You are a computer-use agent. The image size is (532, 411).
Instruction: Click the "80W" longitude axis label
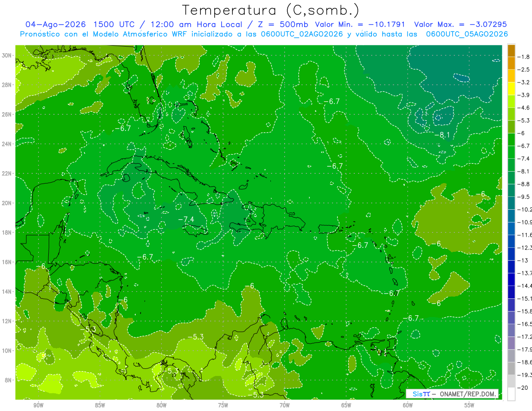click(161, 405)
